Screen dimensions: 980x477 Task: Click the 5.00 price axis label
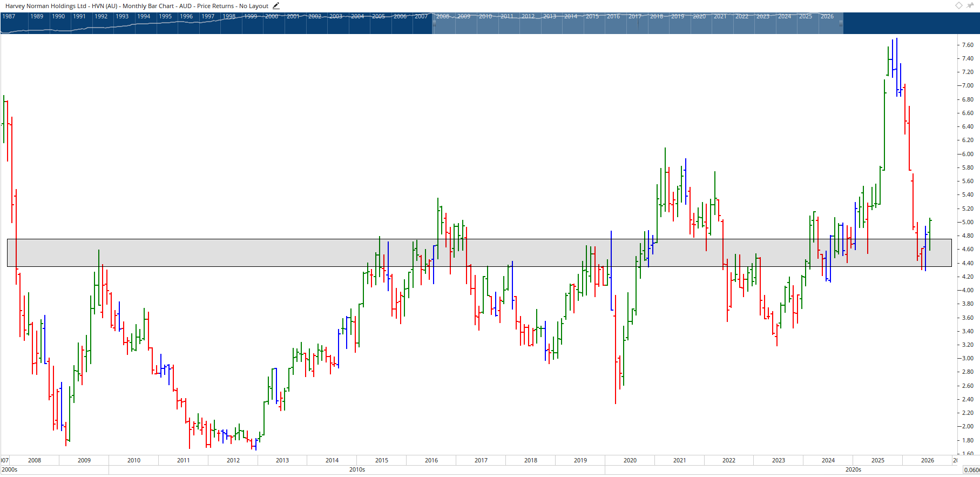[x=968, y=222]
